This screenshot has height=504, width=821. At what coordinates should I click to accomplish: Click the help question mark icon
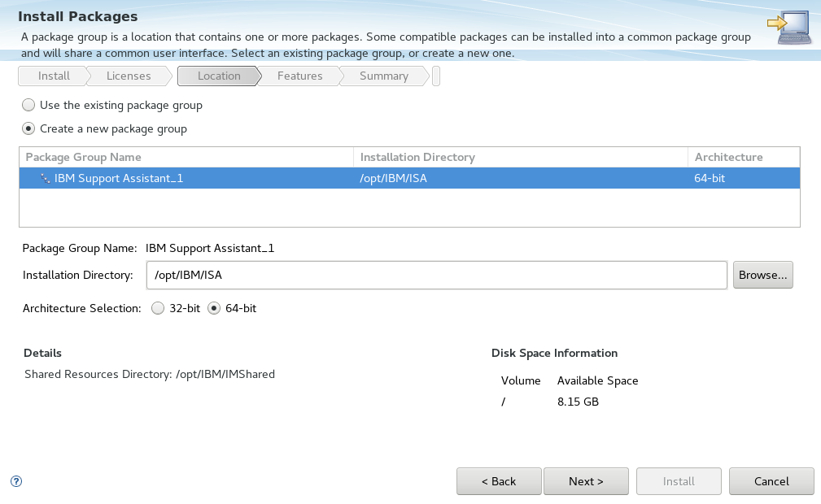tap(16, 481)
